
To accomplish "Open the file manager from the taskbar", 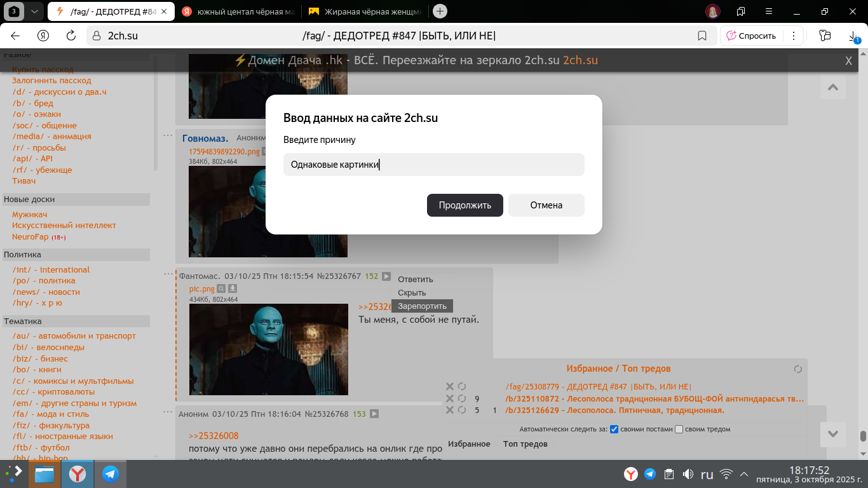I will (44, 474).
